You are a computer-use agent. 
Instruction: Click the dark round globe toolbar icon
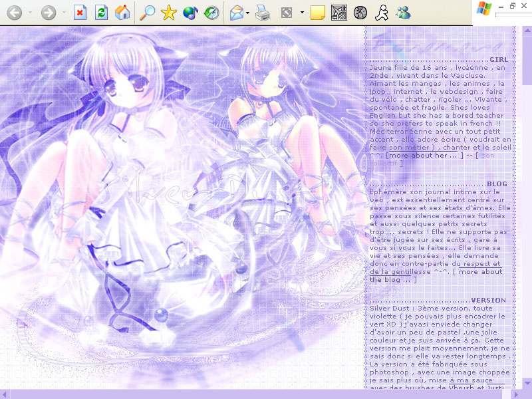click(x=360, y=13)
